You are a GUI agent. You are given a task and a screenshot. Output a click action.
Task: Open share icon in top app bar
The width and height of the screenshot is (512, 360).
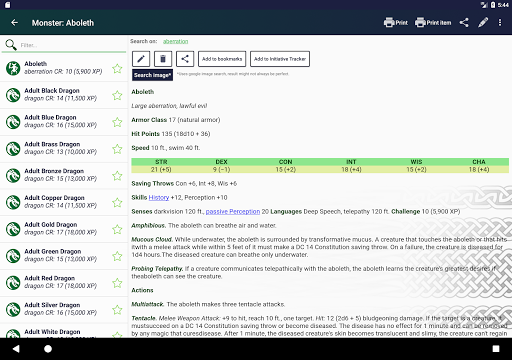[464, 23]
